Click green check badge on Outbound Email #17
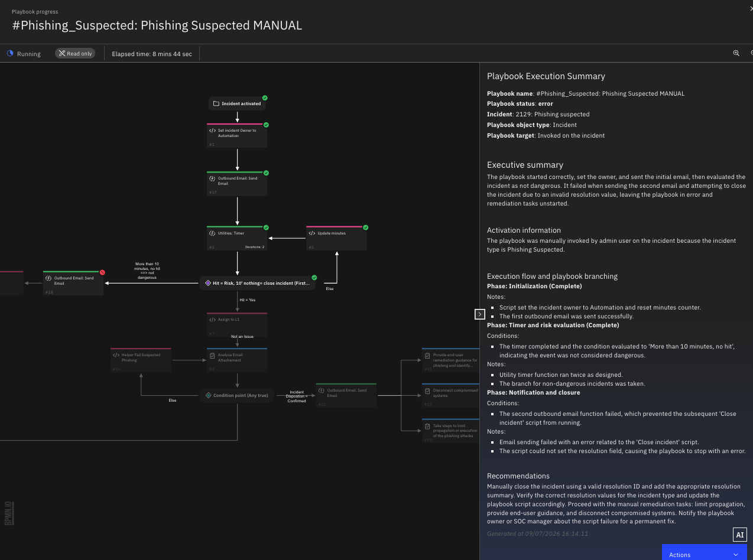The width and height of the screenshot is (753, 560). tap(266, 172)
